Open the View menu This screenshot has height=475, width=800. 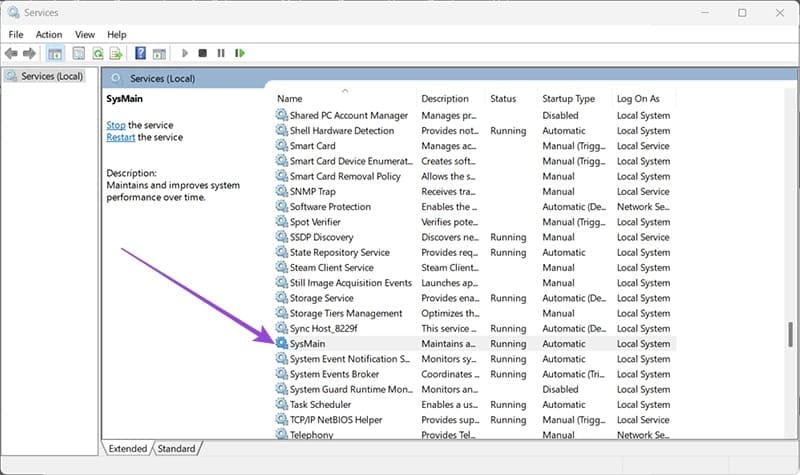click(85, 34)
